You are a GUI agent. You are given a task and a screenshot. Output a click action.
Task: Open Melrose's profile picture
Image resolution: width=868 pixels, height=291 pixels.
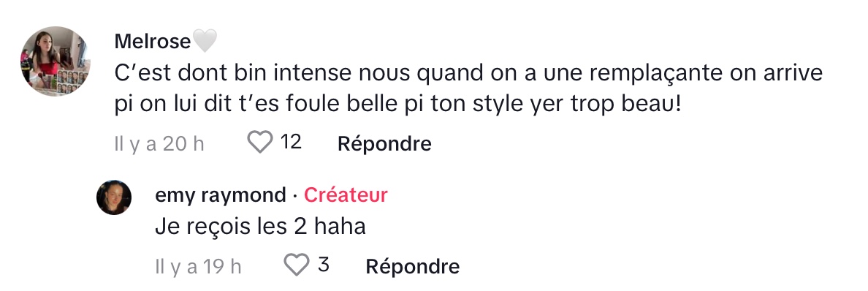click(x=55, y=61)
